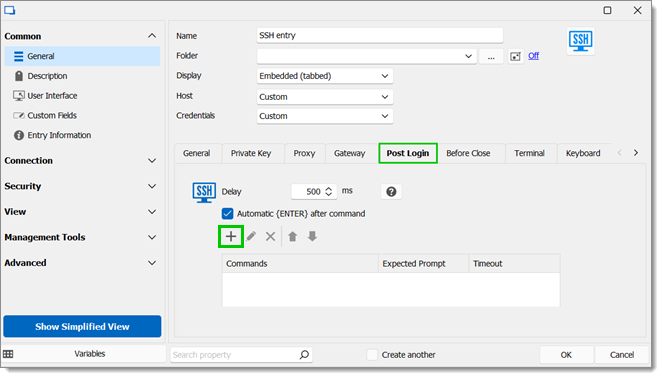Click the Timeout column header
Viewport: 662px width, 378px height.
515,264
